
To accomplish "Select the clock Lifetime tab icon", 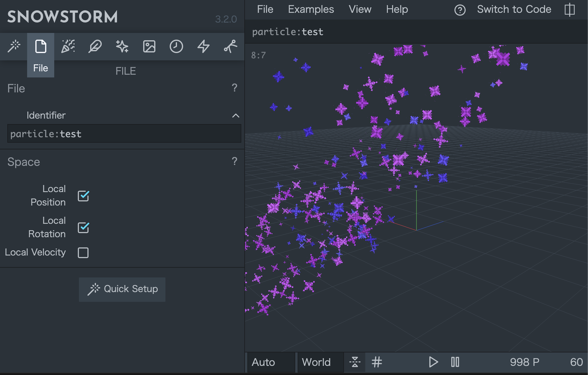I will coord(176,47).
